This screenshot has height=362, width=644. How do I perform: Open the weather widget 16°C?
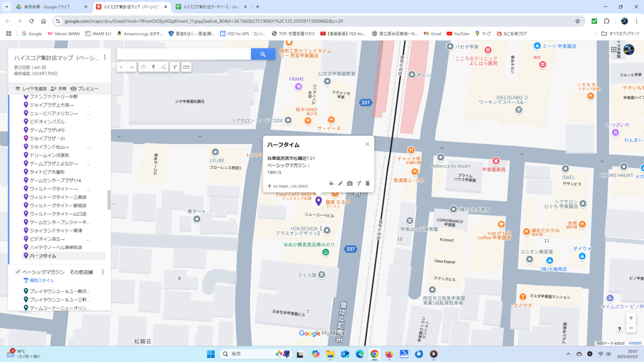[x=25, y=354]
